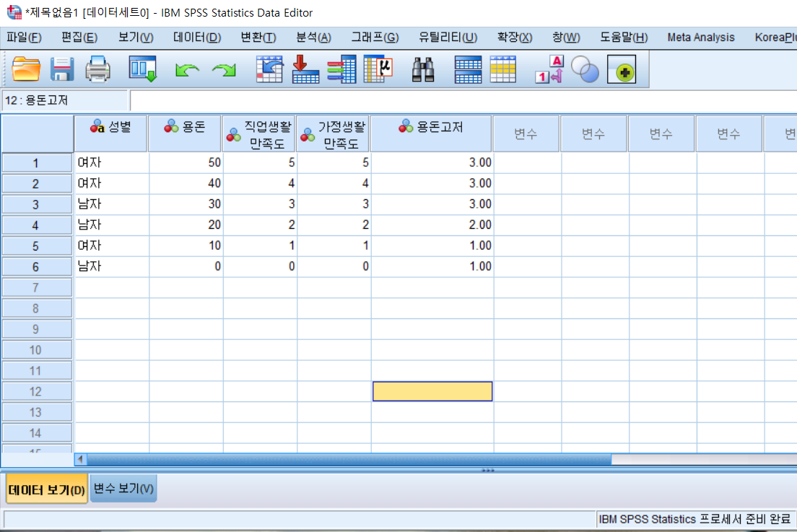
Task: Switch to the 데이터 보기(D) tab
Action: [46, 489]
